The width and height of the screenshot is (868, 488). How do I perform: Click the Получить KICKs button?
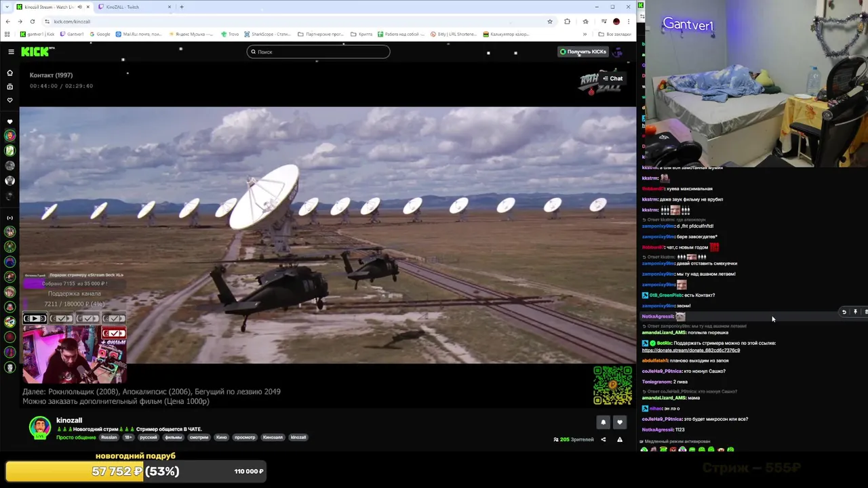(583, 52)
